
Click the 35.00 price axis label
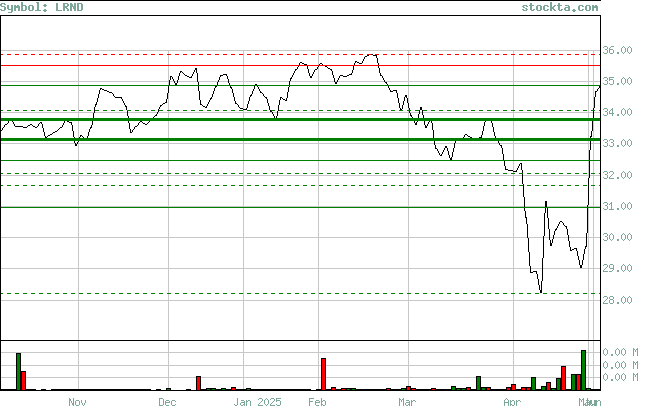pos(617,81)
